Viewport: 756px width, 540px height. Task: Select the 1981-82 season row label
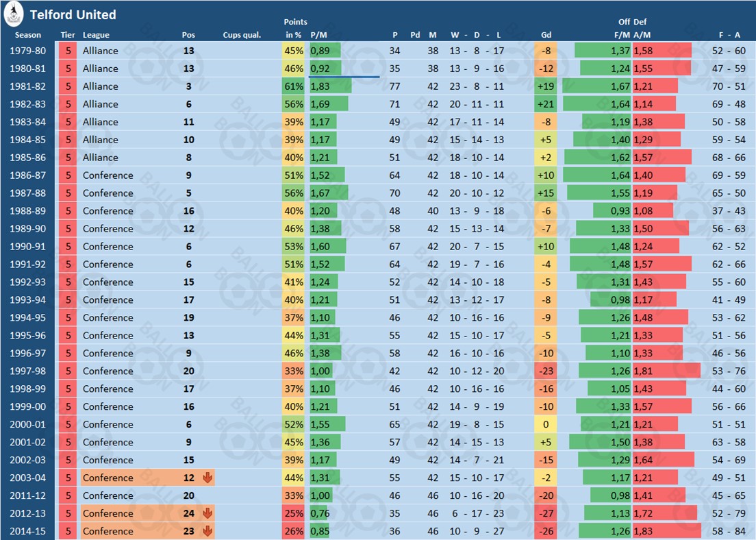(x=28, y=86)
